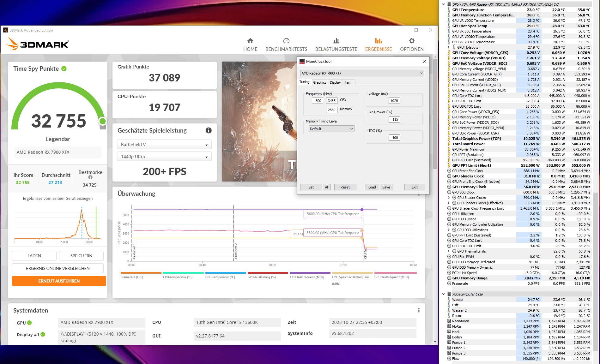The image size is (600, 364).
Task: Open three-dot menu in Systemdaten
Action: coord(419,310)
